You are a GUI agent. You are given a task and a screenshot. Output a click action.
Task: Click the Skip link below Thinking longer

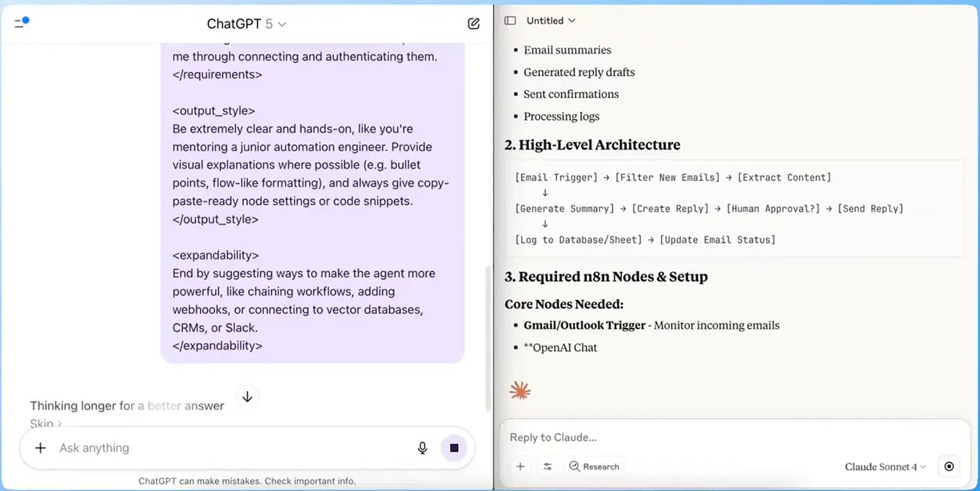45,424
